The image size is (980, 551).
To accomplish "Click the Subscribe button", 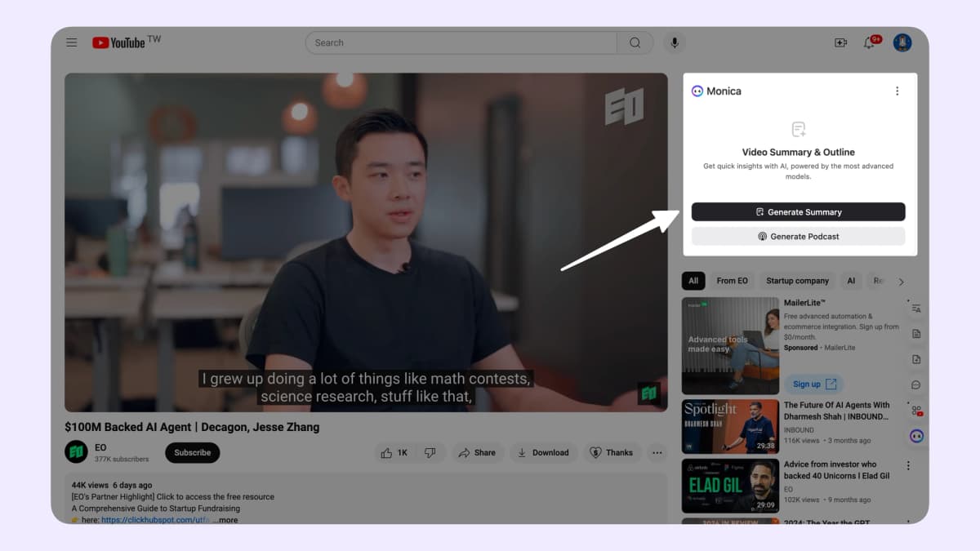I will point(193,452).
